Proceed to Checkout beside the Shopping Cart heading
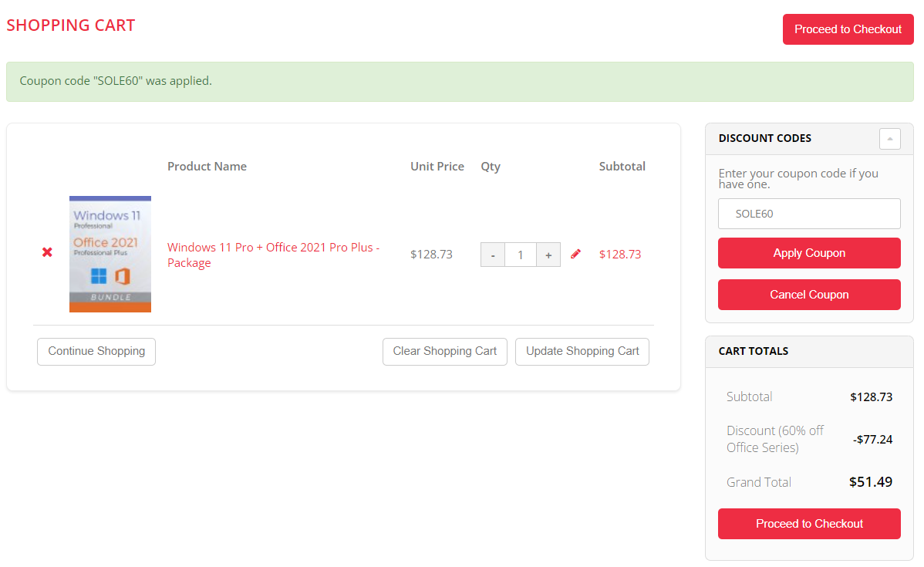This screenshot has width=924, height=567. coord(848,29)
